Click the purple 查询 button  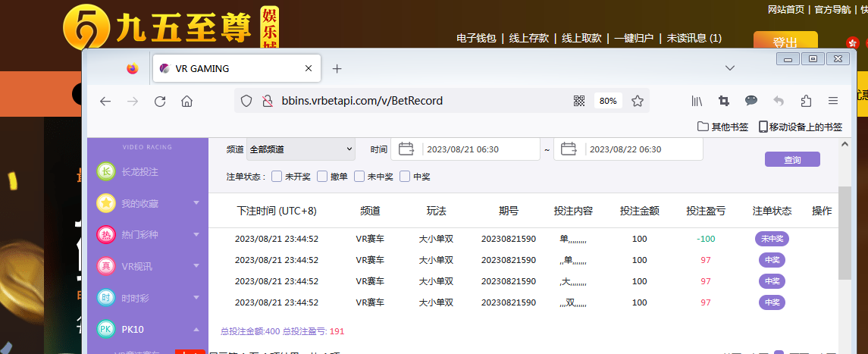point(792,160)
